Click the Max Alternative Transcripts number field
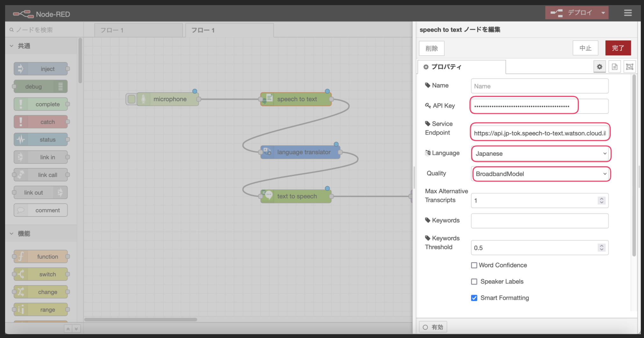Image resolution: width=644 pixels, height=338 pixels. (540, 201)
